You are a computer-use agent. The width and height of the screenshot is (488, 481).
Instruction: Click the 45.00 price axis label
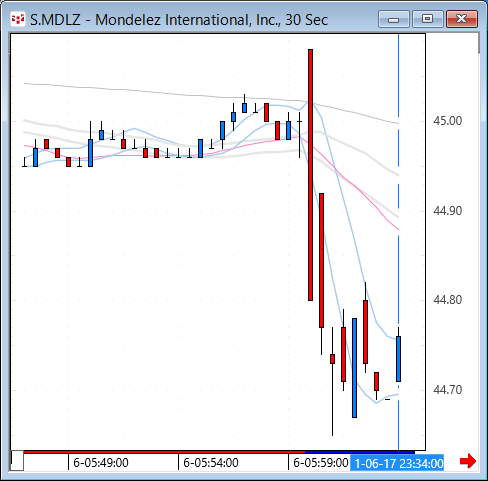pyautogui.click(x=448, y=121)
